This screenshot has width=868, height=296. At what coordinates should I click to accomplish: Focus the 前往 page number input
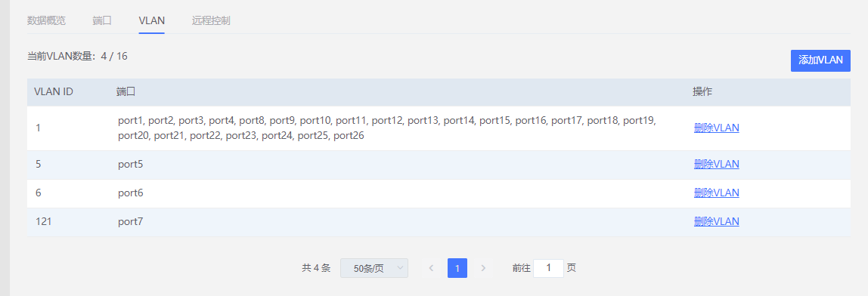pyautogui.click(x=549, y=268)
